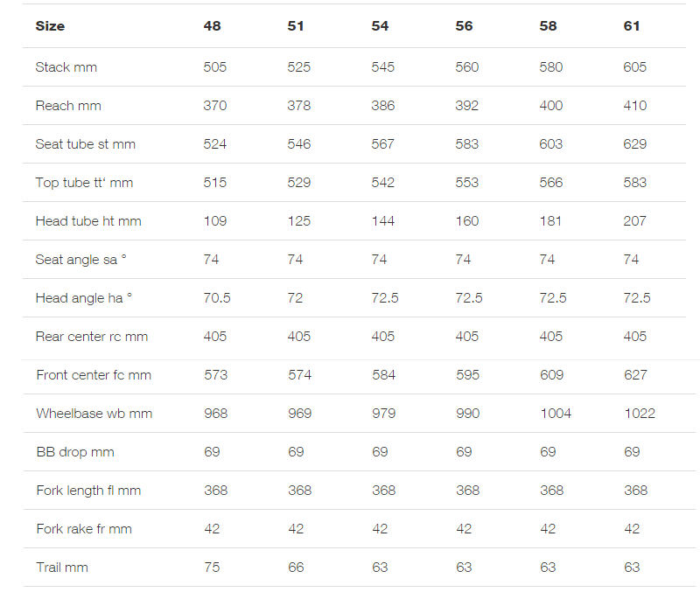Click the Size column header
Image resolution: width=700 pixels, height=592 pixels.
pyautogui.click(x=50, y=26)
